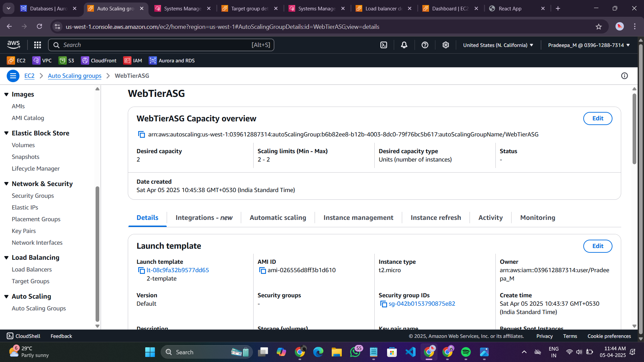Image resolution: width=644 pixels, height=362 pixels.
Task: Collapse the Auto Scaling section
Action: [x=6, y=296]
